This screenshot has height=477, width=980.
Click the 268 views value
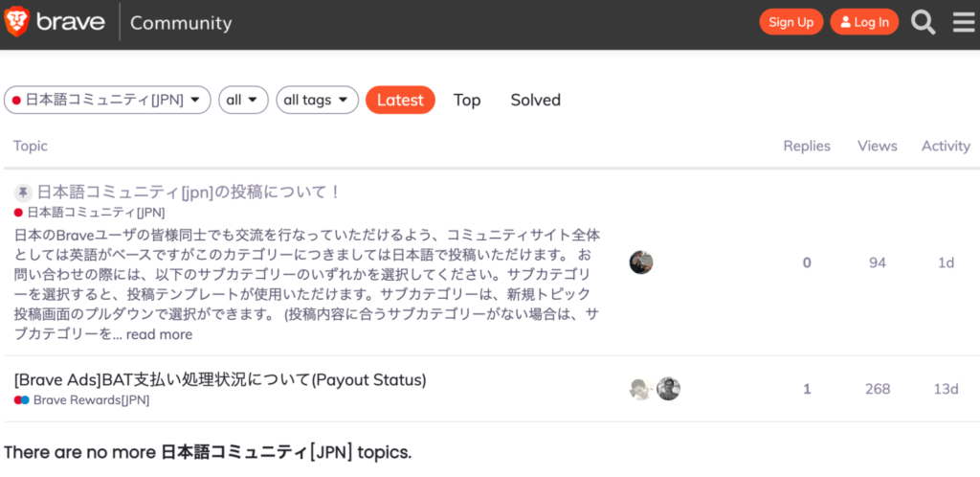point(878,389)
